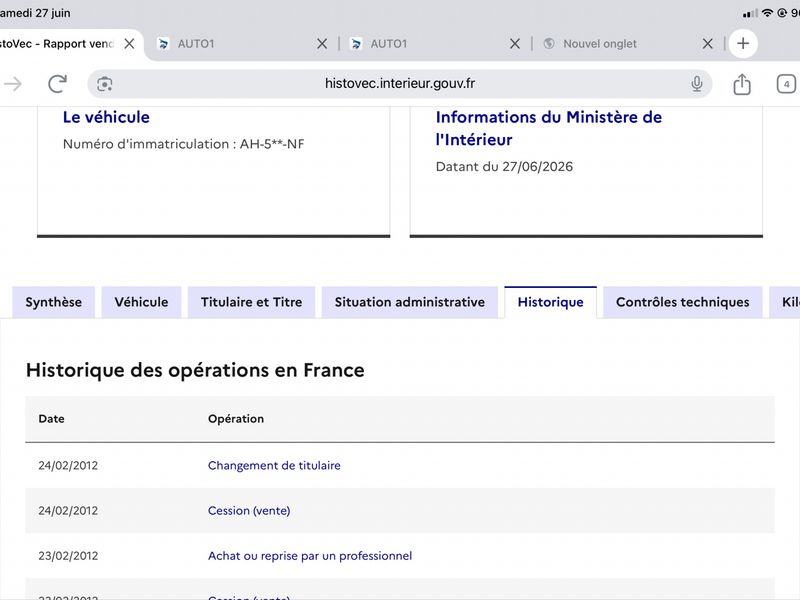Viewport: 800px width, 600px height.
Task: Switch to Titulaire et Titre tab
Action: pyautogui.click(x=252, y=302)
